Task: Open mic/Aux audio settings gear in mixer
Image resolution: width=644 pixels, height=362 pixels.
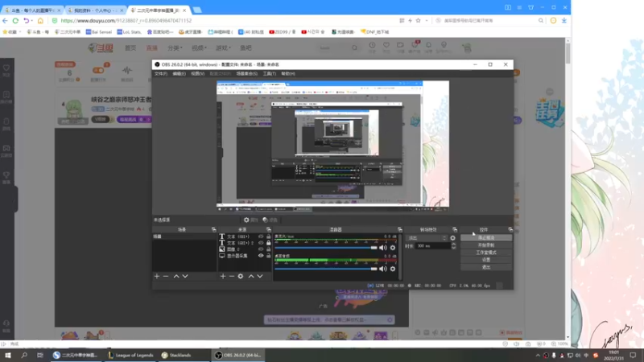Action: [393, 248]
